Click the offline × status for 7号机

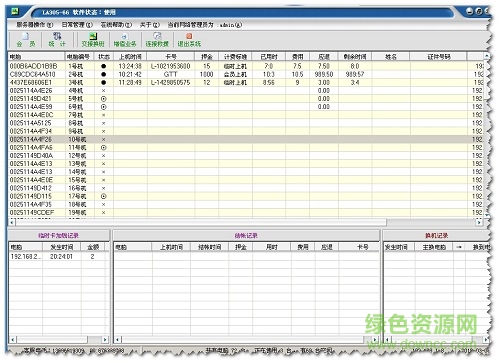tap(103, 115)
